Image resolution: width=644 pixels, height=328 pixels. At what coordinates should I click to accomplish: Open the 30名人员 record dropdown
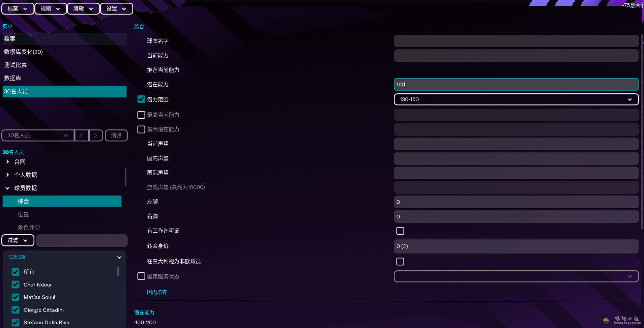(x=38, y=135)
